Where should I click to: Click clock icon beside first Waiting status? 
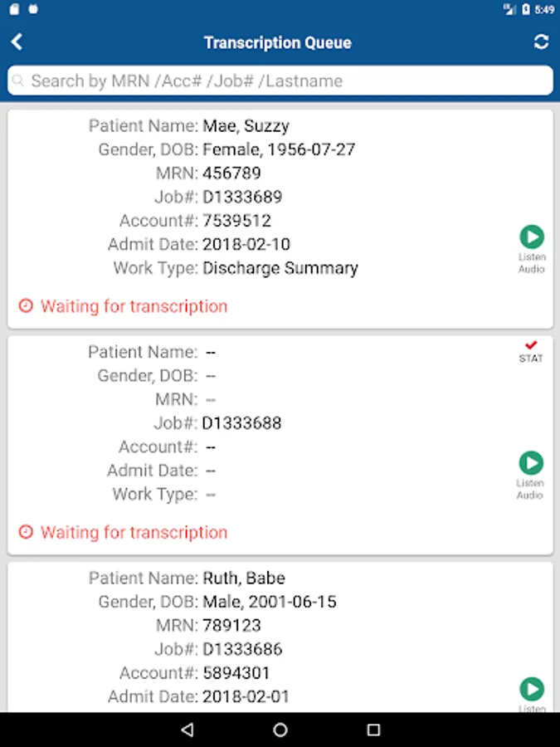click(26, 306)
